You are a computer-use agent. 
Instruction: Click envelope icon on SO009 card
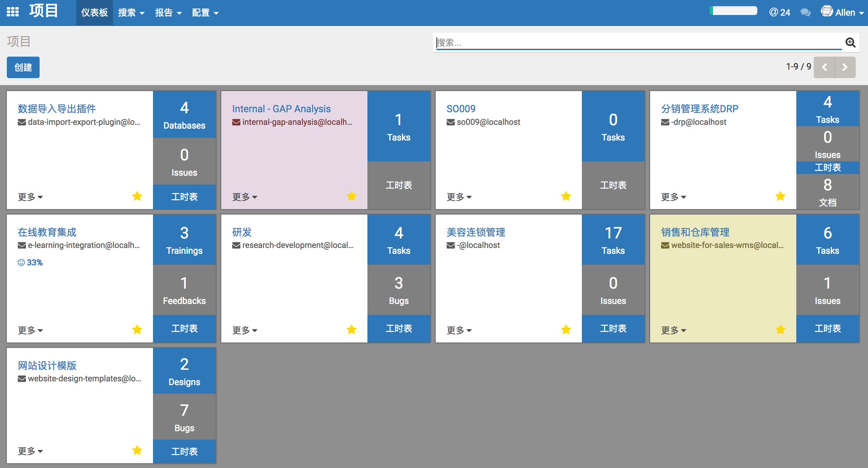[450, 122]
